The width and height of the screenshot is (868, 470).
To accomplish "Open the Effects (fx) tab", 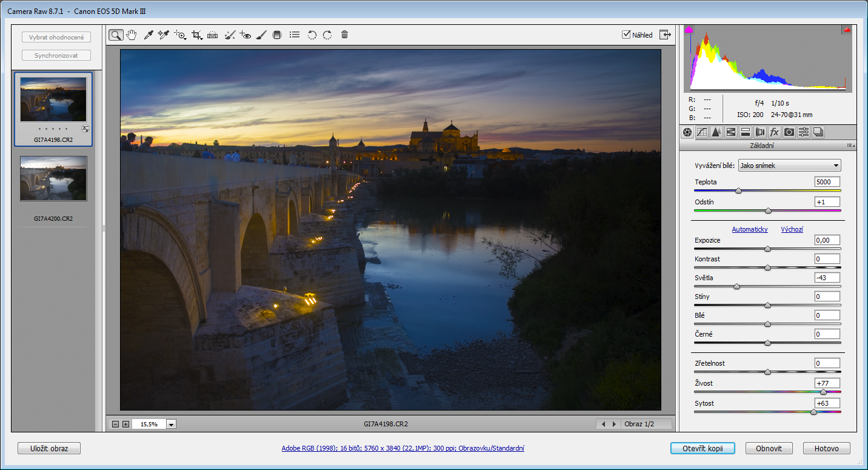I will 774,132.
